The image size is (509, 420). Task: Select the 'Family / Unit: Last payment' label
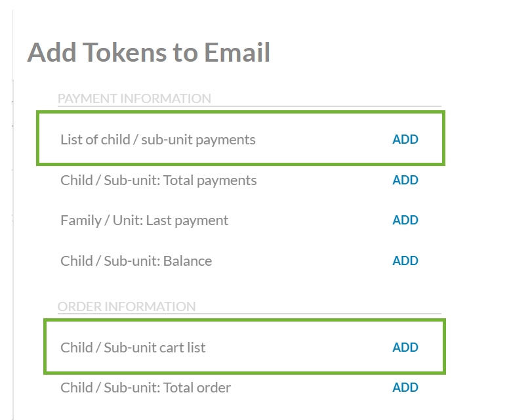click(x=144, y=220)
